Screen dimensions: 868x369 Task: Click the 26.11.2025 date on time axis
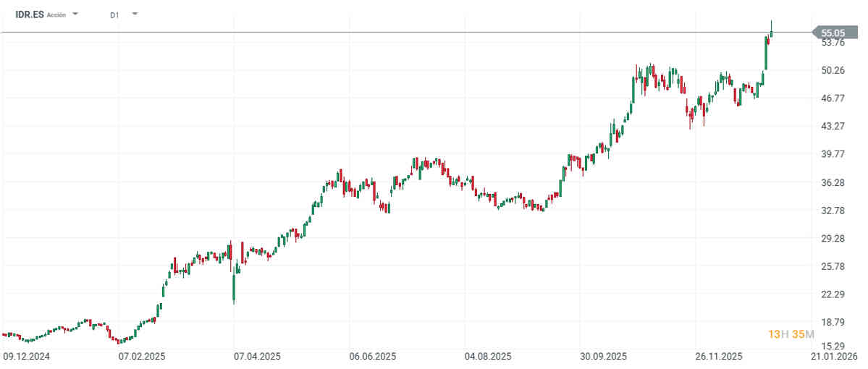pyautogui.click(x=718, y=357)
